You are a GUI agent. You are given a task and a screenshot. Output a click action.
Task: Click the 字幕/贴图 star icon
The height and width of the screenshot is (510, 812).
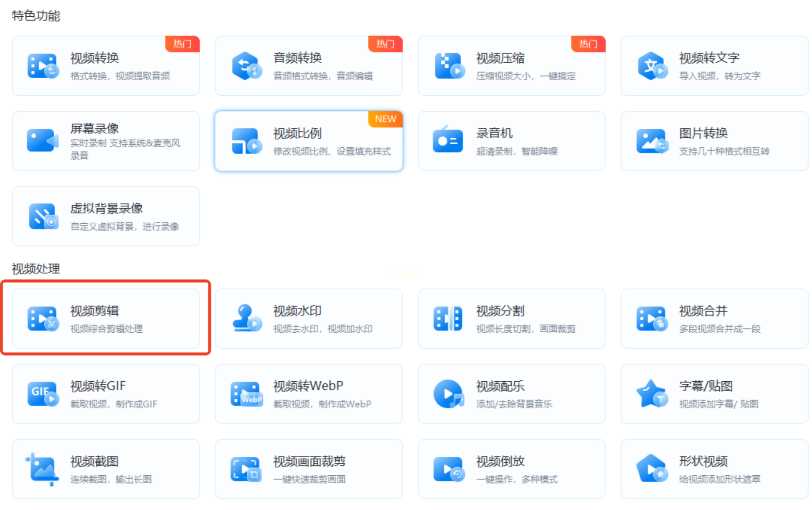tap(652, 394)
